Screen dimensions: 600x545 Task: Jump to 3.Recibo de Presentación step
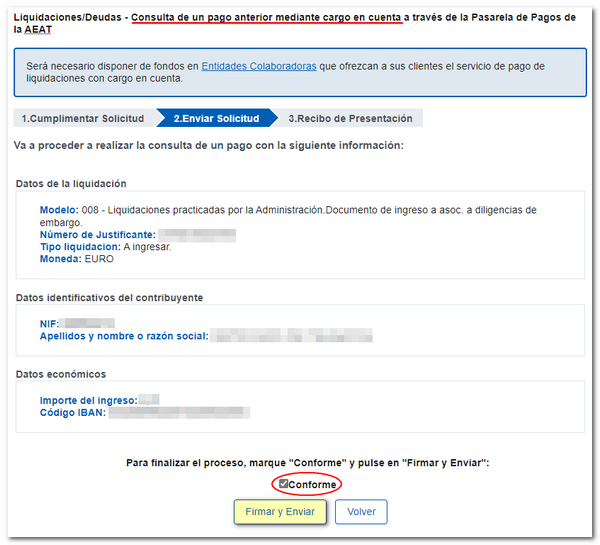[350, 118]
